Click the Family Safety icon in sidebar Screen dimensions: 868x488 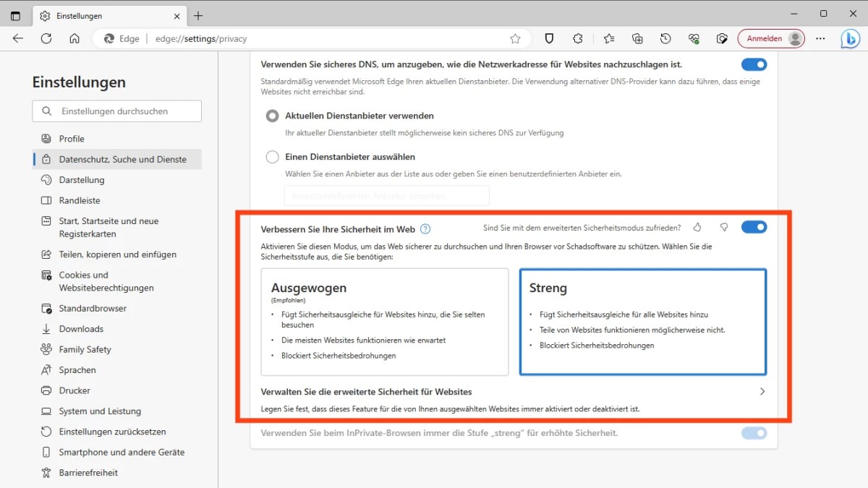pos(46,349)
